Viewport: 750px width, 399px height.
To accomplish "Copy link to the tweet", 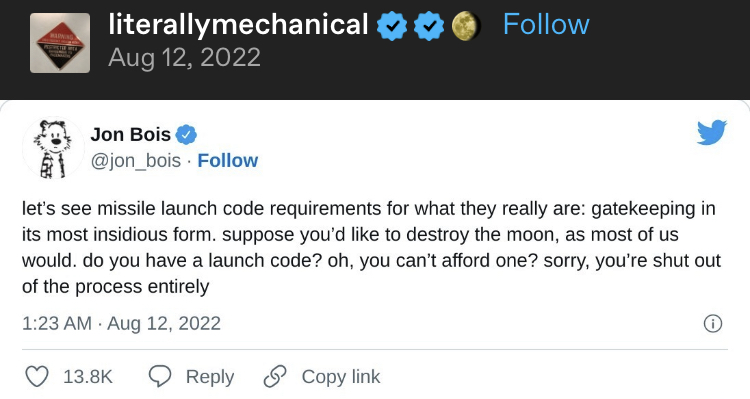I will tap(322, 377).
